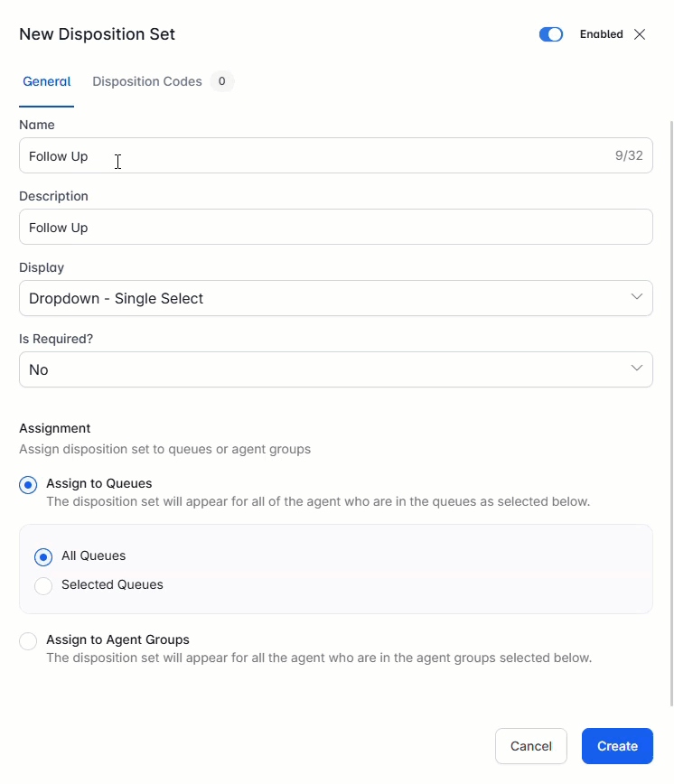Viewport: 674px width, 784px height.
Task: Select Assign to Queues radio option
Action: (28, 485)
